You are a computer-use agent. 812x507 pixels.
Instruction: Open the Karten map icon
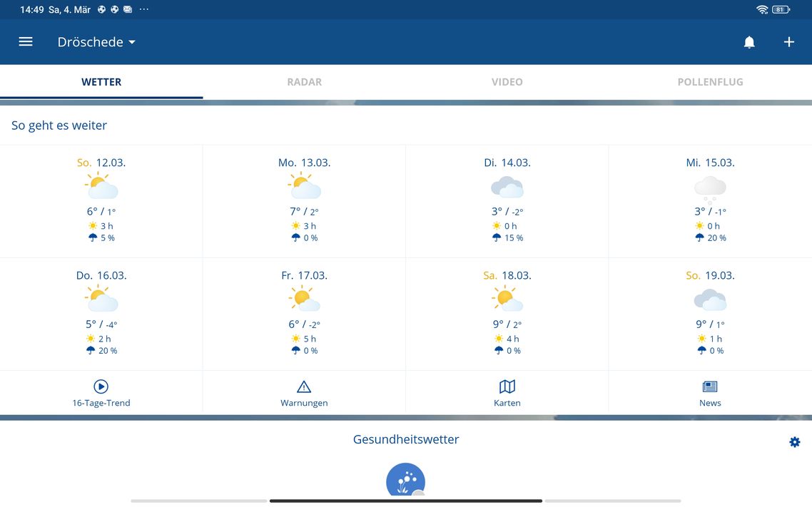point(507,386)
